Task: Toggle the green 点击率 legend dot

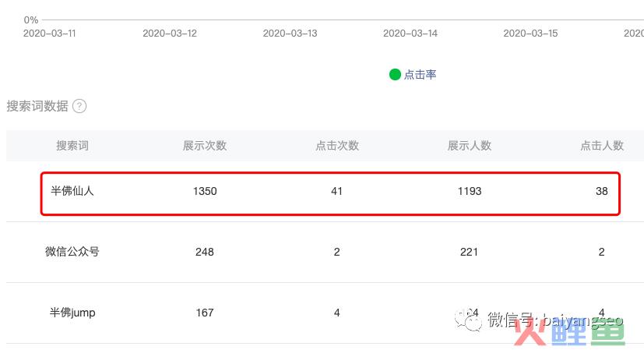Action: pyautogui.click(x=395, y=74)
